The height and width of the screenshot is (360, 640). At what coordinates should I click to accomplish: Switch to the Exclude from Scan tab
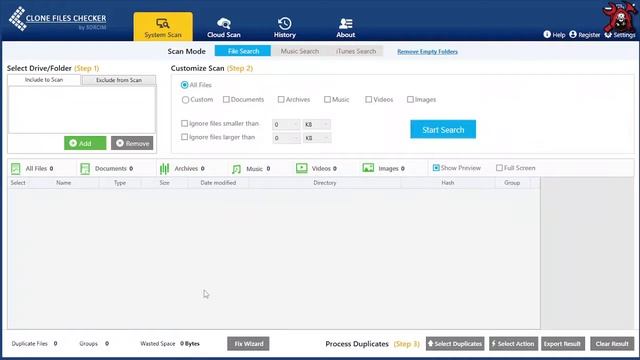point(119,80)
